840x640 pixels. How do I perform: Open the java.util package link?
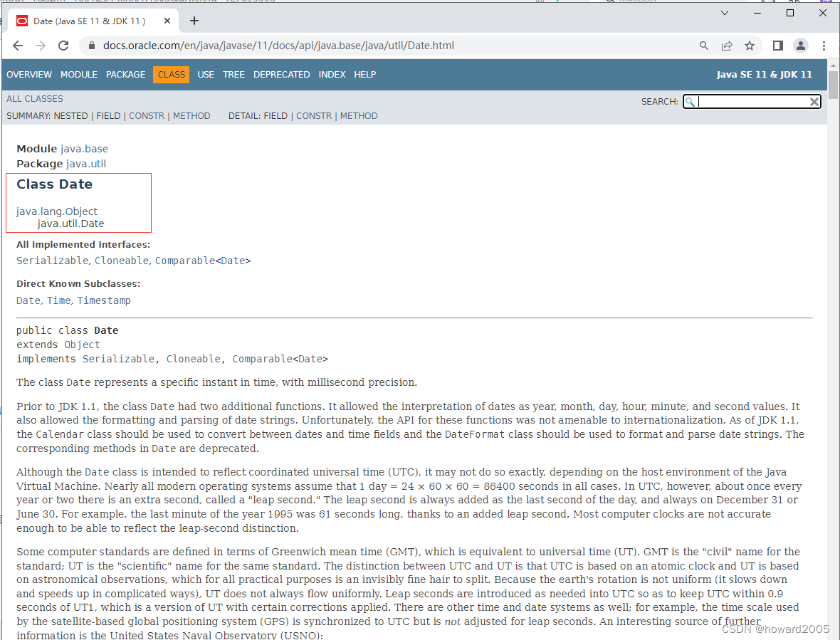point(86,164)
